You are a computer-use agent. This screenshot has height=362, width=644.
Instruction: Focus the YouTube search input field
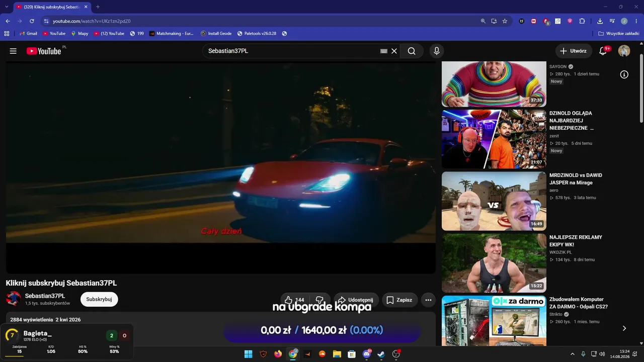(292, 51)
